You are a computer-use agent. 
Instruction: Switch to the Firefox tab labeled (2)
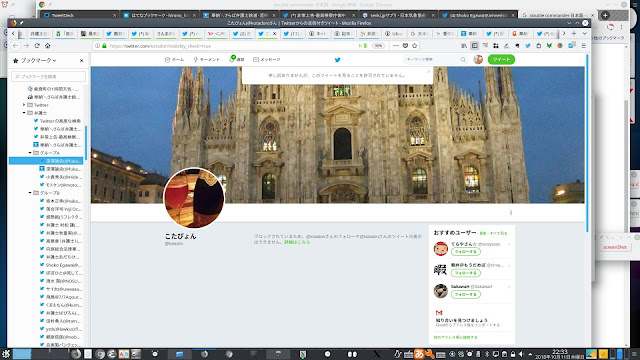(242, 34)
